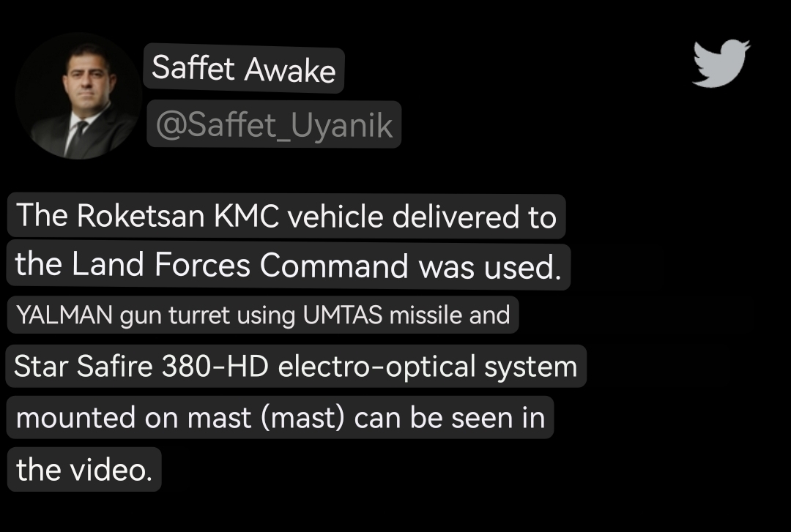
Task: Tap the word YALMAN
Action: pyautogui.click(x=64, y=315)
